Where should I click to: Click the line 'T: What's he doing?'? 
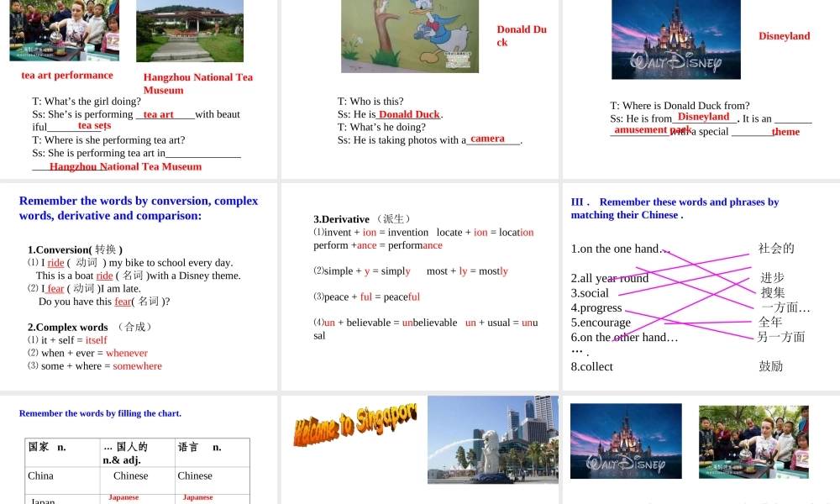[x=381, y=127]
